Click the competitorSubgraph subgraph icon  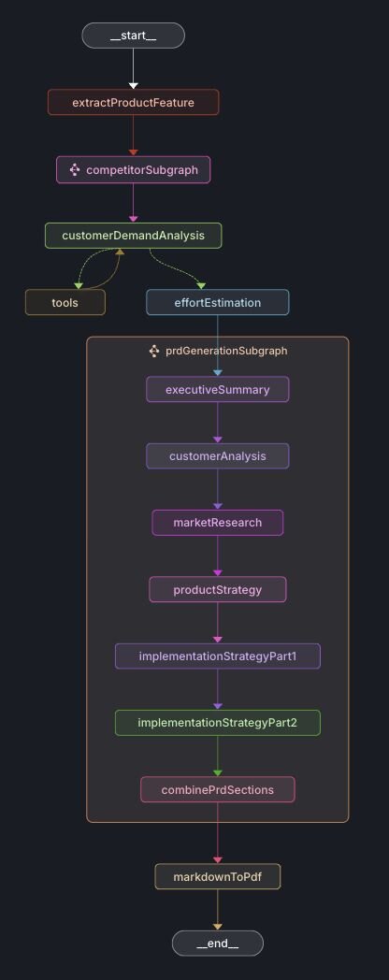(x=75, y=169)
